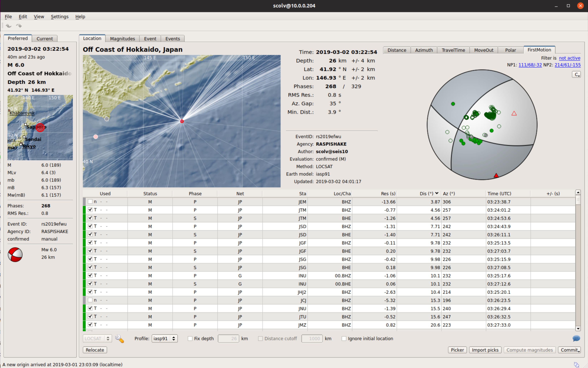
Task: Open the LOCSAT locator dropdown
Action: [x=97, y=339]
